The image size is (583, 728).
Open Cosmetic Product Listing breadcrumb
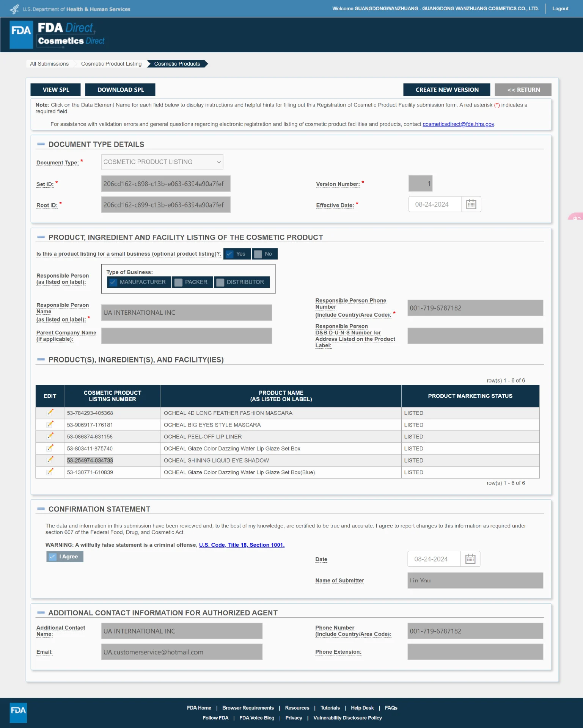[x=111, y=64]
